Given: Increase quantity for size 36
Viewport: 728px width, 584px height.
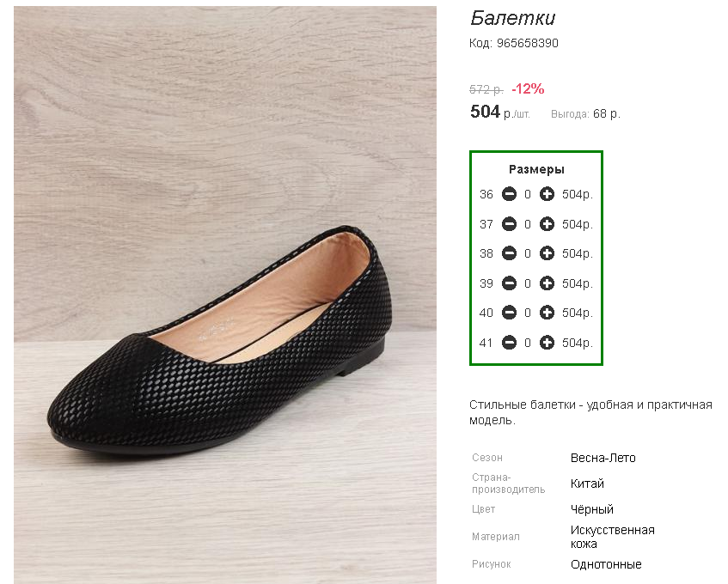Looking at the screenshot, I should [547, 194].
